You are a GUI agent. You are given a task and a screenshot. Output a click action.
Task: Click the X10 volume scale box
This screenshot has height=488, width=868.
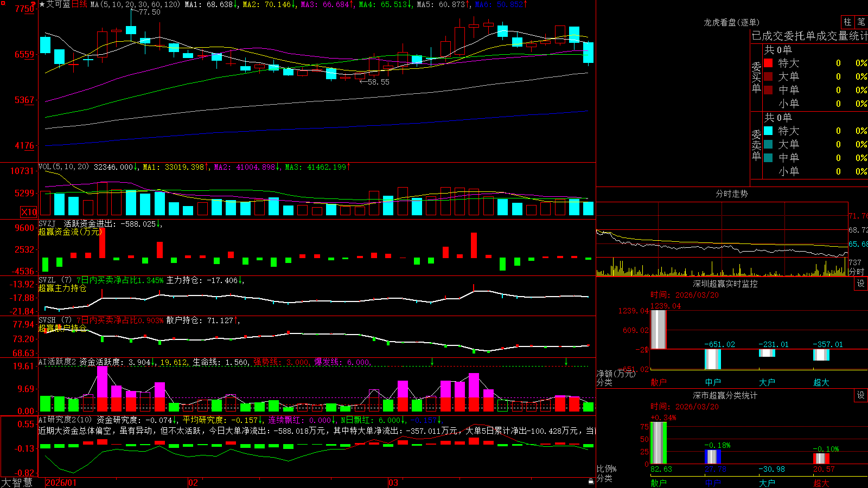coord(29,212)
